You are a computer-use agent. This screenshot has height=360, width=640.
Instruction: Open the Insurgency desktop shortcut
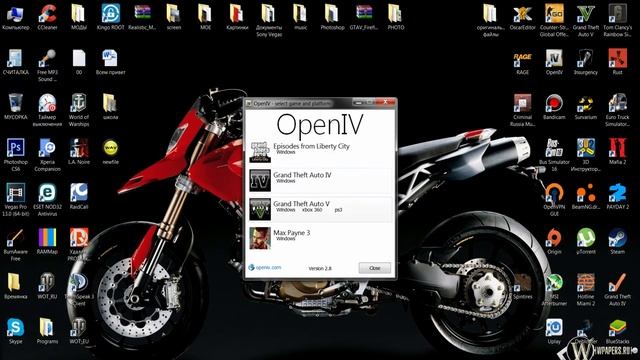tap(586, 62)
